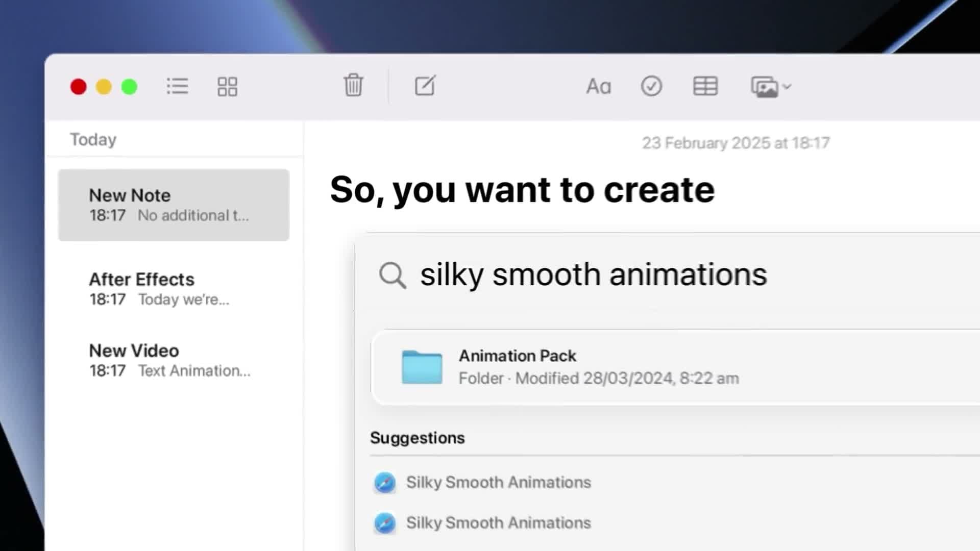The image size is (980, 551).
Task: Switch Notes to gallery view
Action: (227, 86)
